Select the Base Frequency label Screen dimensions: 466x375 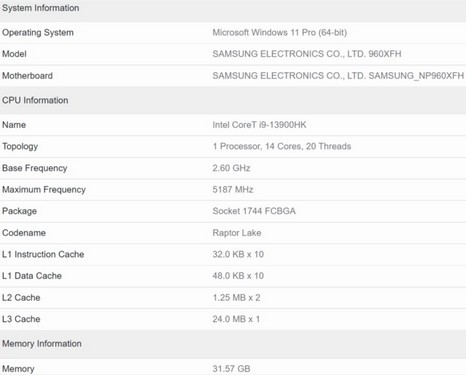pyautogui.click(x=35, y=168)
